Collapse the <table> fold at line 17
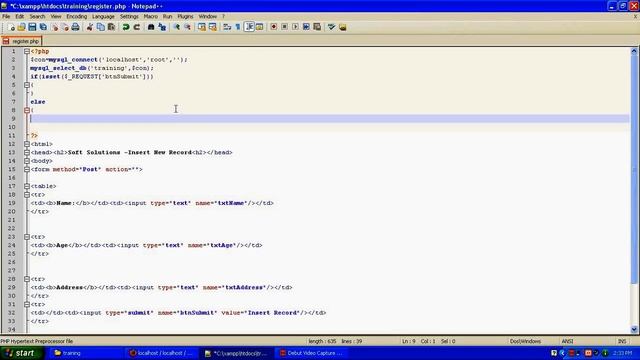Image resolution: width=640 pixels, height=360 pixels. tap(27, 186)
